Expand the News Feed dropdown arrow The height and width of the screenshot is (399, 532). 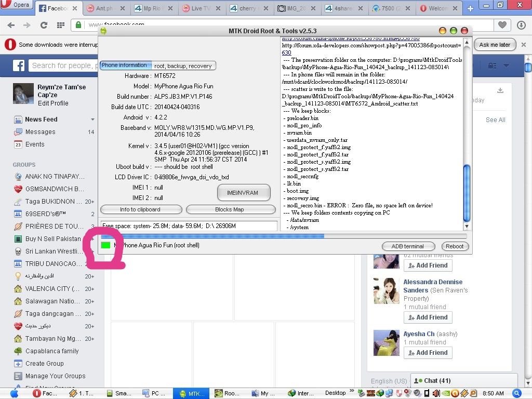[x=92, y=119]
